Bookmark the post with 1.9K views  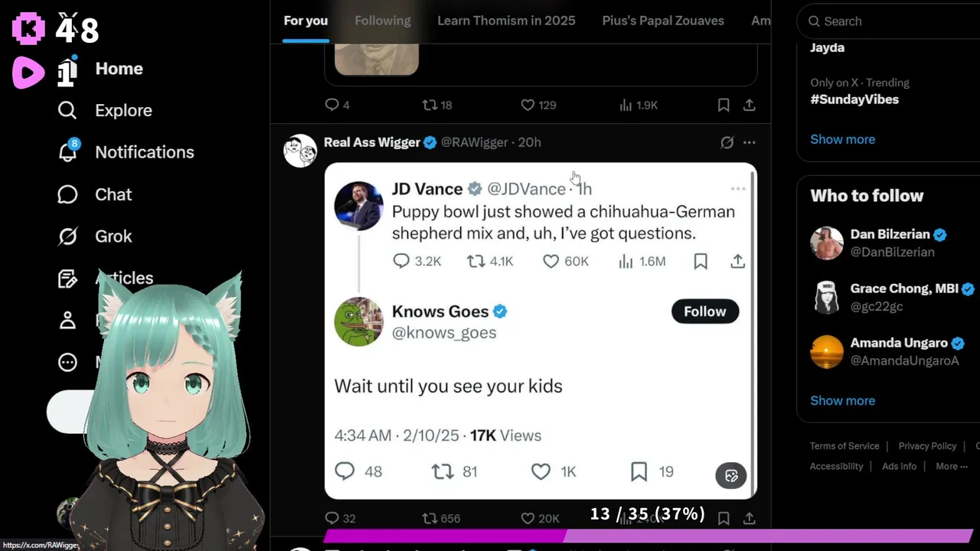click(723, 105)
